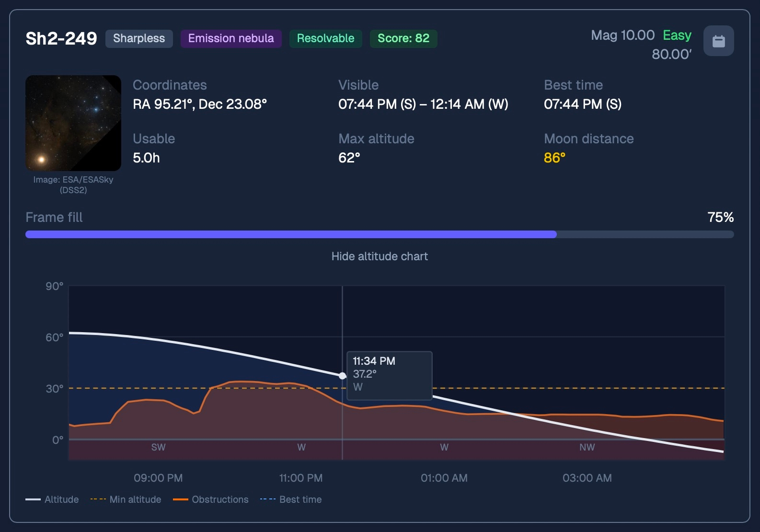The width and height of the screenshot is (760, 532).
Task: Click the SW direction label on chart
Action: [x=158, y=447]
